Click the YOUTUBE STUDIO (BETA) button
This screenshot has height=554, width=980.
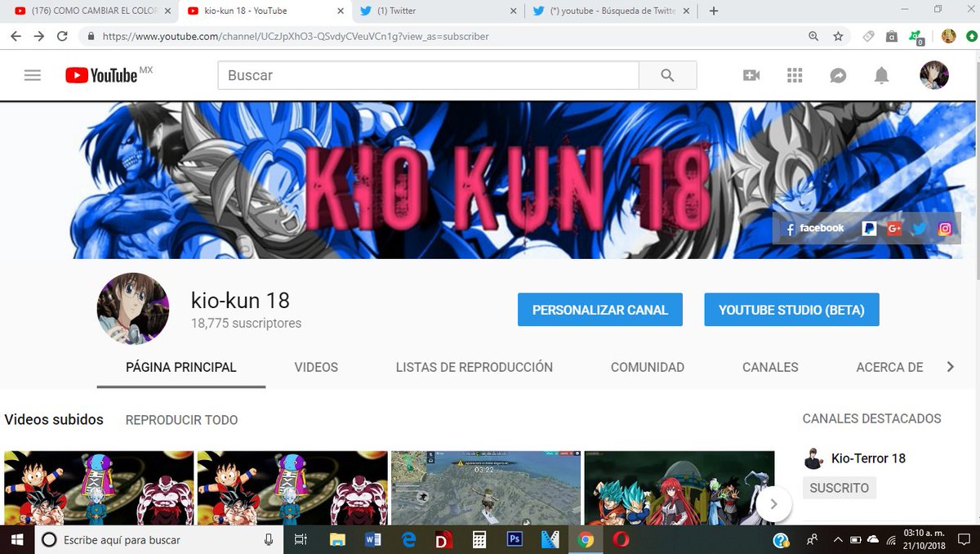(792, 310)
